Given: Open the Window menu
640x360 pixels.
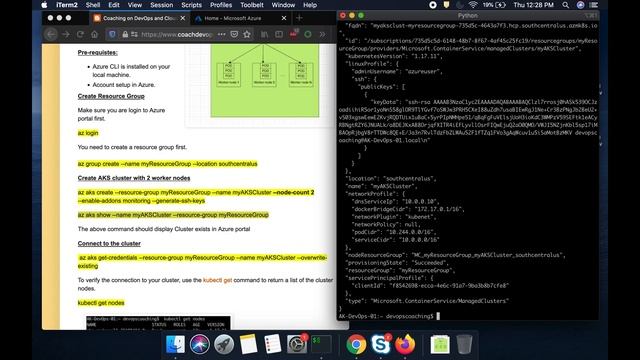Looking at the screenshot, I should [x=283, y=5].
